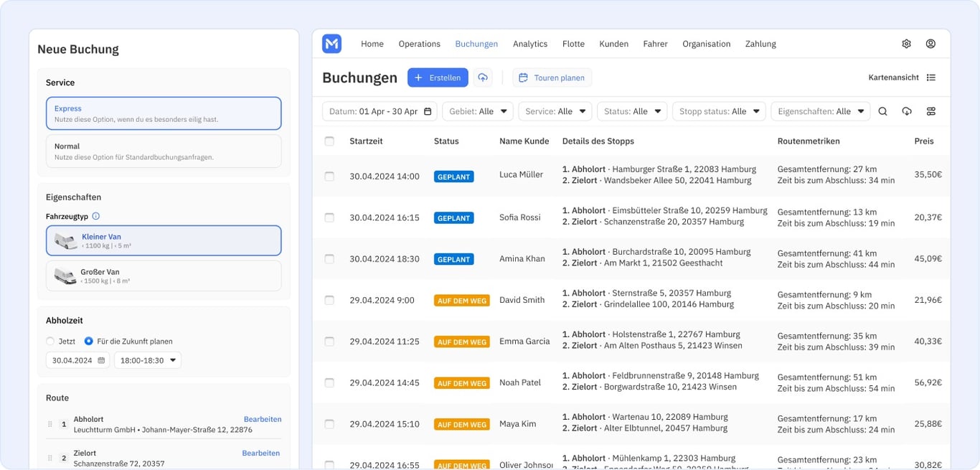Open Kunden in top navigation
Screen dimensions: 980x470
click(x=614, y=44)
